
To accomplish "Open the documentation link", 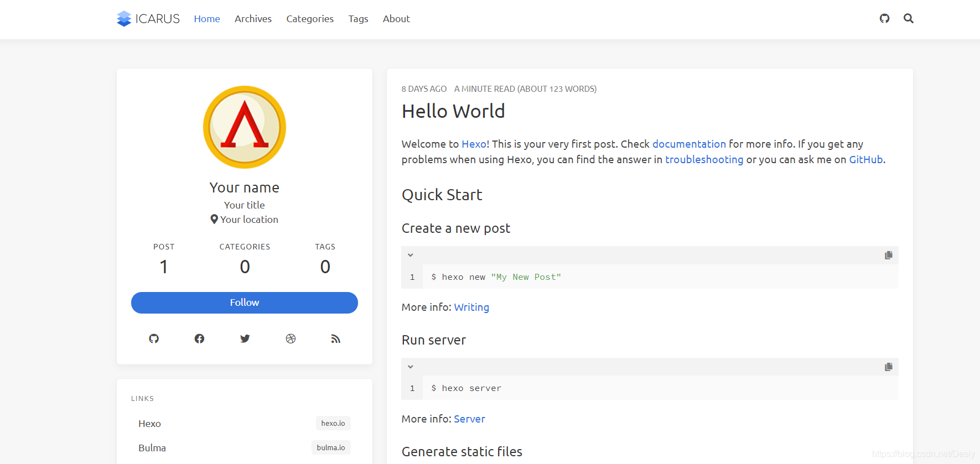I will pos(689,144).
